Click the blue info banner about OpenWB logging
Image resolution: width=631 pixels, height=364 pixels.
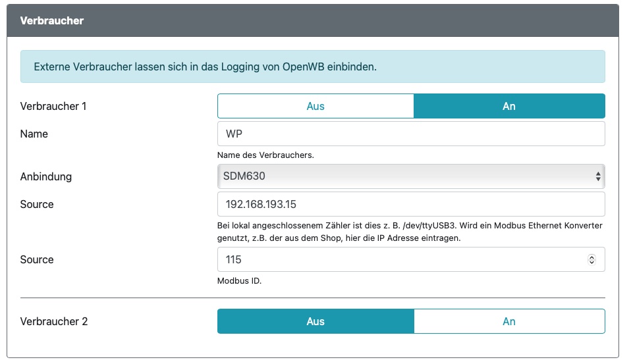312,67
